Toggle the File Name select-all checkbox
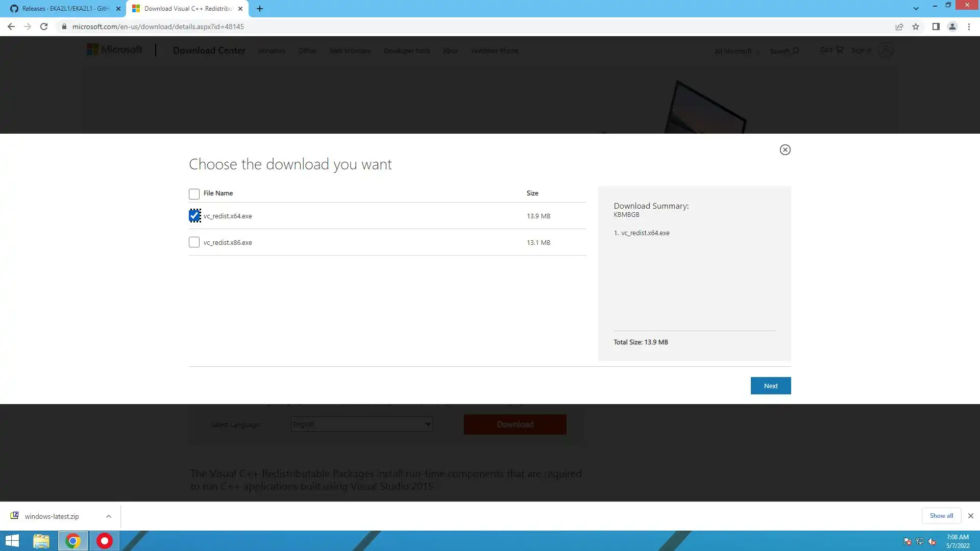The image size is (980, 551). tap(194, 194)
